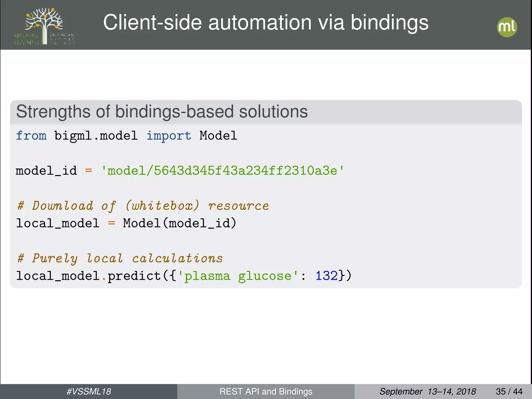Click the green BigML 'ml' logo
Image resolution: width=532 pixels, height=399 pixels.
[507, 27]
